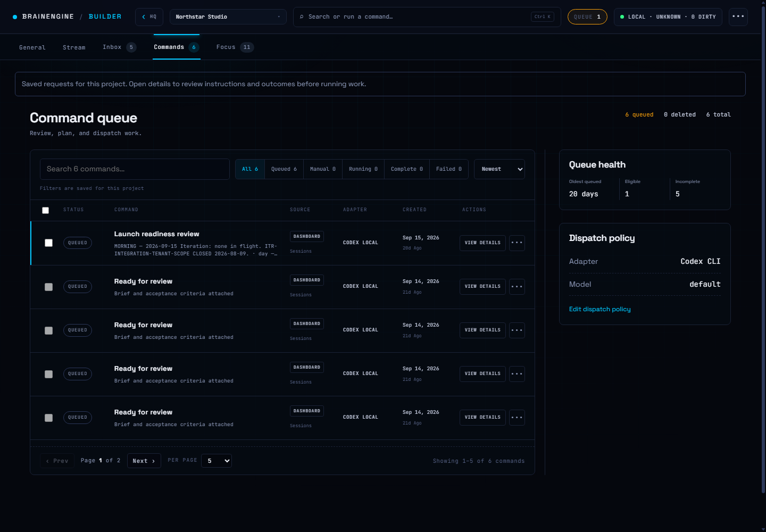The height and width of the screenshot is (532, 766).
Task: Focus the Search 6 commands field
Action: [135, 169]
